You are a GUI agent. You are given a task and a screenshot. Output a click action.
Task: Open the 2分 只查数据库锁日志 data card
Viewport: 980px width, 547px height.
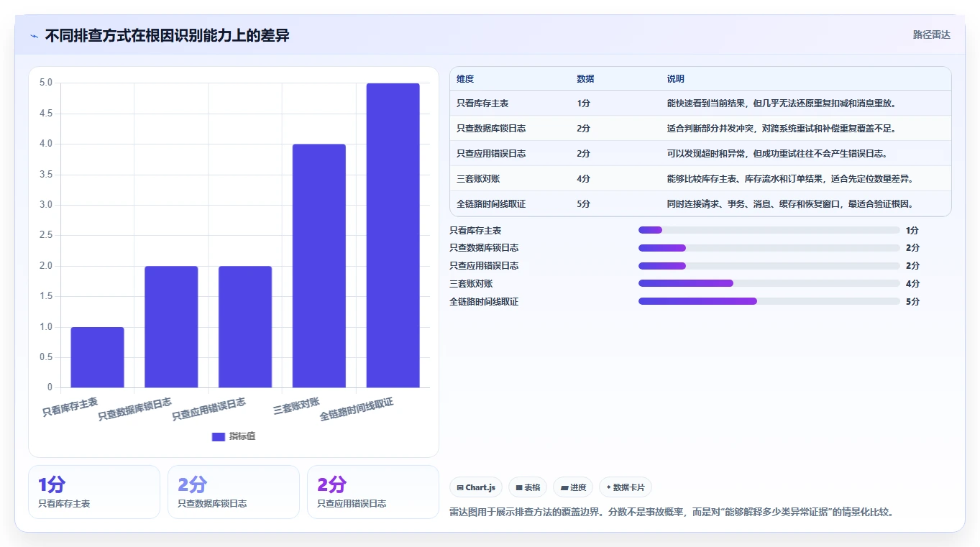(234, 492)
